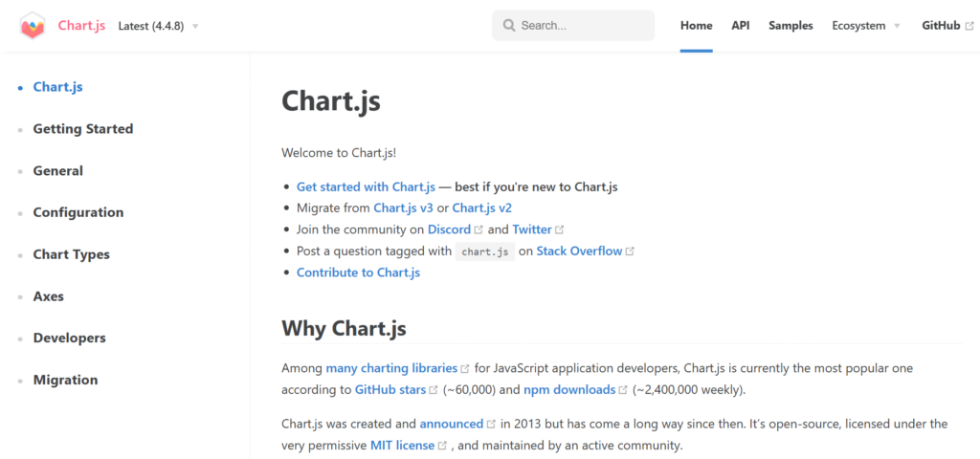Expand Developers sidebar section
Image resolution: width=980 pixels, height=459 pixels.
click(69, 338)
